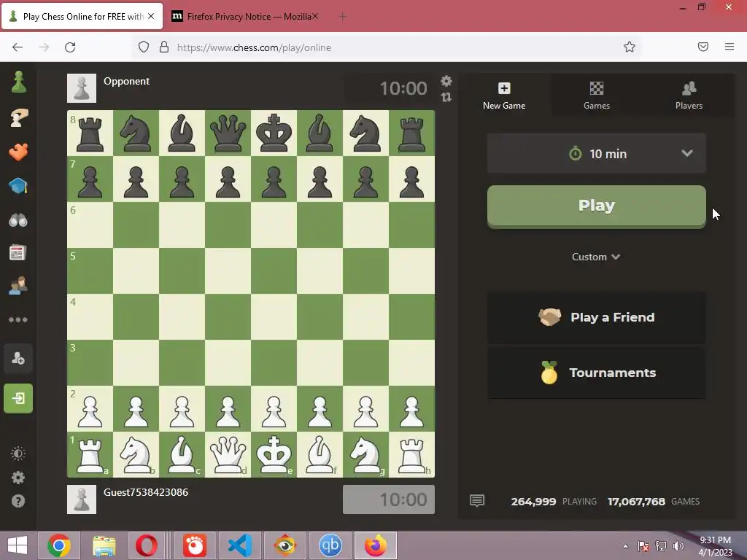The image size is (747, 560).
Task: Save page to Pocket
Action: [x=703, y=47]
